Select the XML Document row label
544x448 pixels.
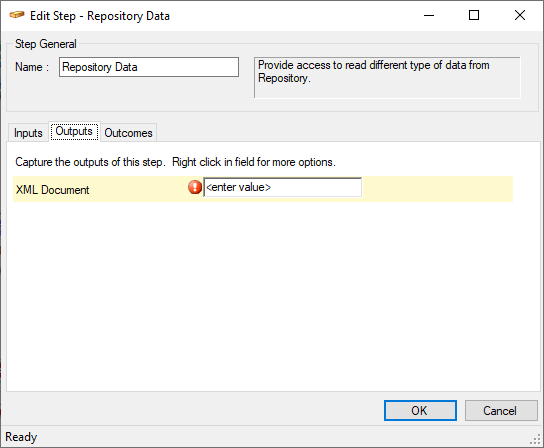pos(53,190)
